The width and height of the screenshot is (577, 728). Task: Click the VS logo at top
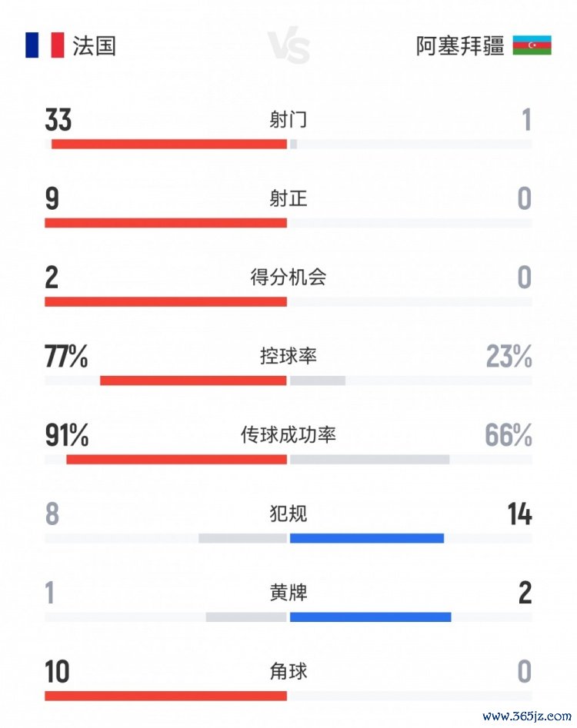point(288,46)
